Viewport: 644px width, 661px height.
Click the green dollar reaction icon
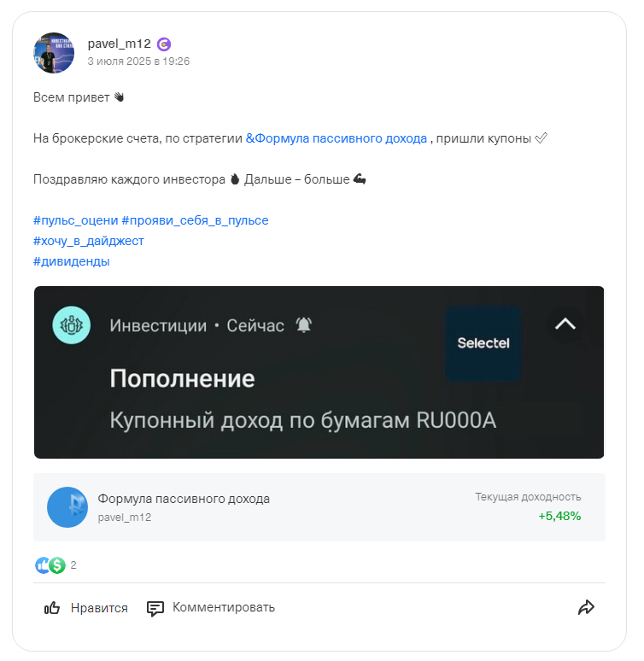(57, 565)
